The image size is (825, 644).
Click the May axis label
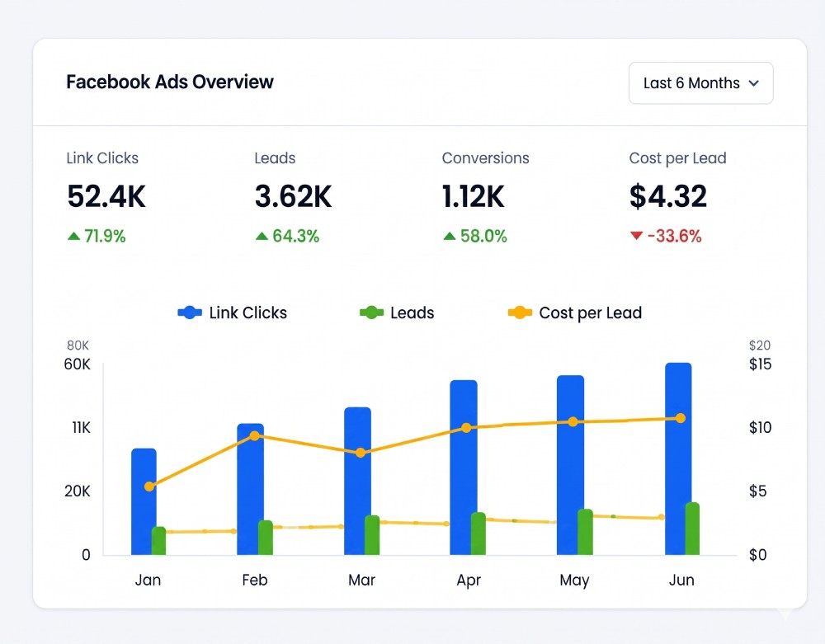(574, 581)
